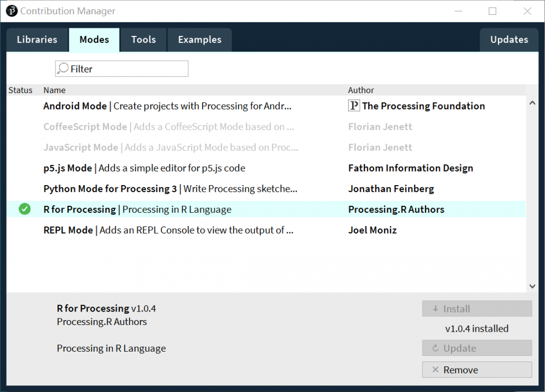The image size is (545, 392).
Task: Click the magnifier icon in the Filter box
Action: (63, 69)
